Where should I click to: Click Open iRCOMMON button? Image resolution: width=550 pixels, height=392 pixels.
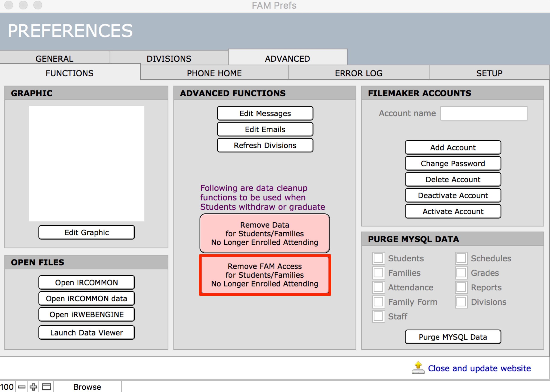(87, 282)
